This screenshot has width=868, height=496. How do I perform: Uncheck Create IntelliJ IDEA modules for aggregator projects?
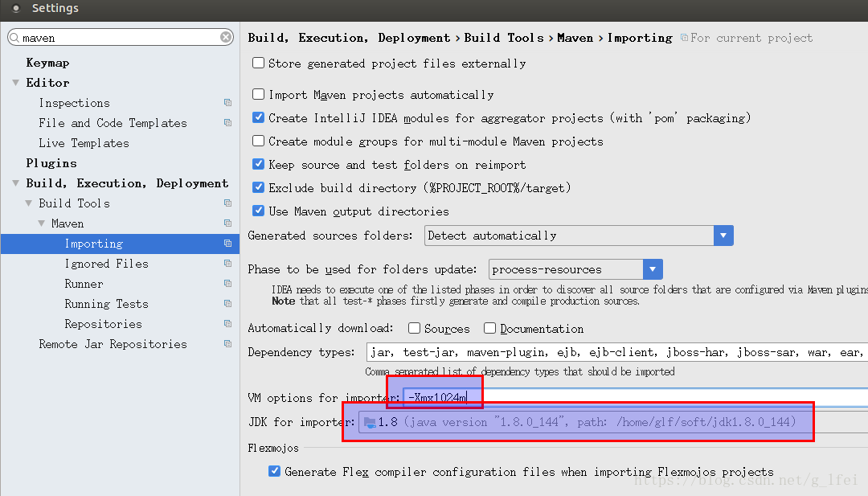point(258,117)
